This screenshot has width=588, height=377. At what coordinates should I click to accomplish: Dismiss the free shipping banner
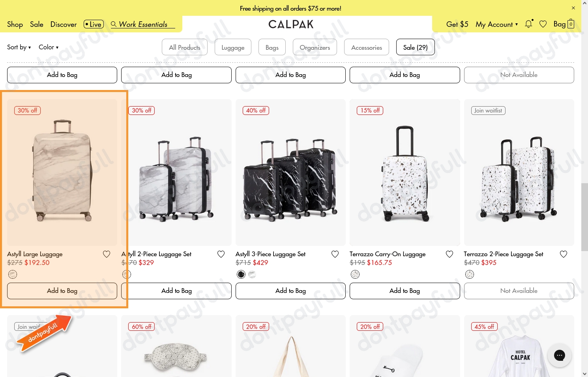pyautogui.click(x=573, y=8)
